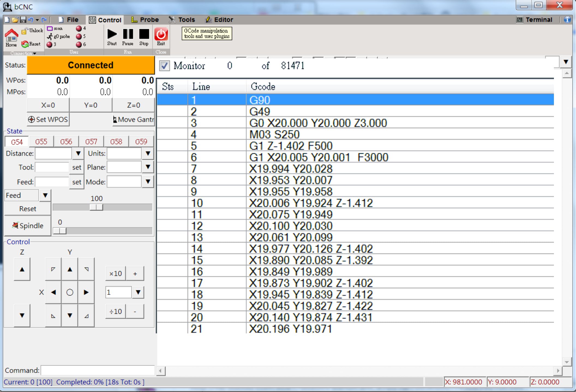576x392 pixels.
Task: Zero the Z axis with Z=0
Action: coord(133,105)
